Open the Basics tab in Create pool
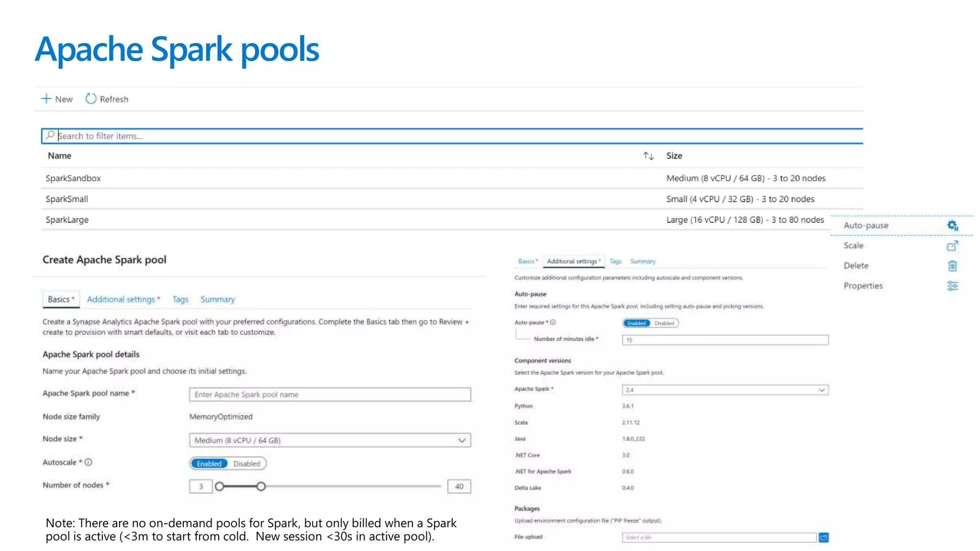This screenshot has height=551, width=980. [61, 299]
